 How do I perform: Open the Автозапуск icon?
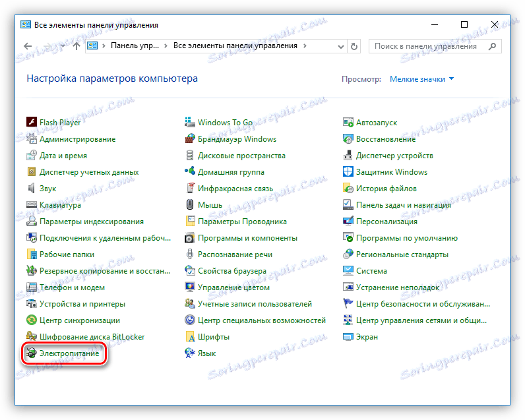348,122
